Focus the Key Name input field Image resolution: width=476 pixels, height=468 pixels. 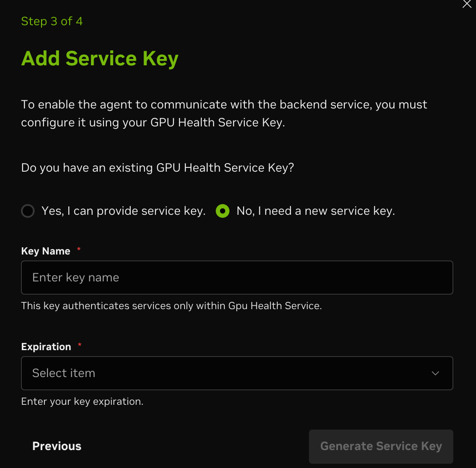click(237, 278)
